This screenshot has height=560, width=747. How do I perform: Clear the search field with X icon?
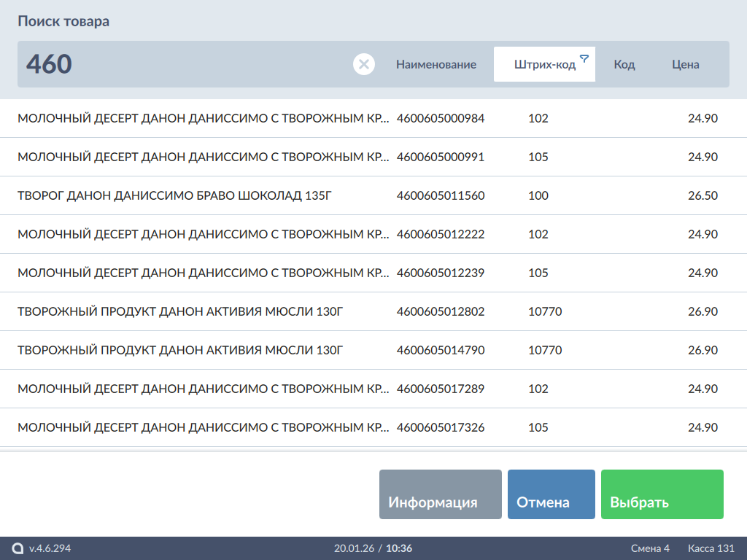point(364,64)
